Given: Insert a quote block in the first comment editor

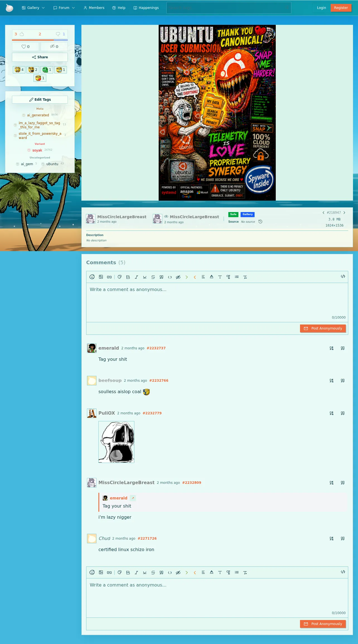Looking at the screenshot, I should [x=161, y=277].
